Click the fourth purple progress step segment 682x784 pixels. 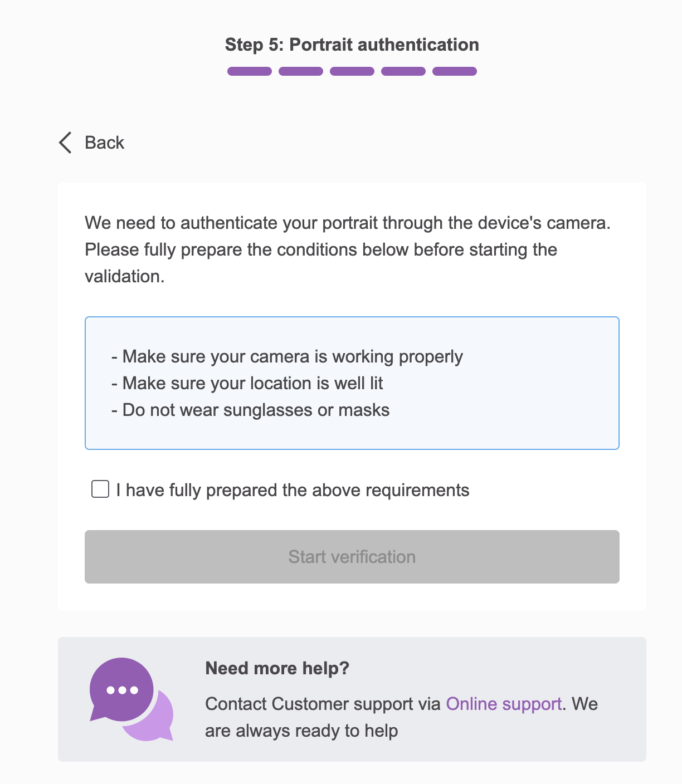pyautogui.click(x=403, y=71)
